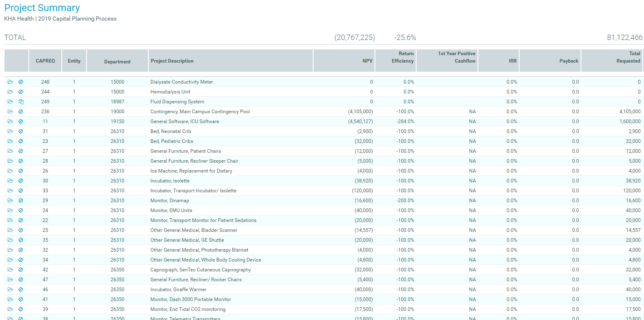
Task: Sort by the NPV column header
Action: click(344, 61)
